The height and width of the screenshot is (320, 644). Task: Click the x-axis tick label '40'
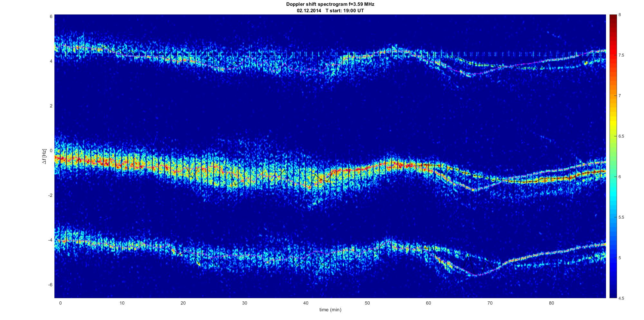(306, 303)
